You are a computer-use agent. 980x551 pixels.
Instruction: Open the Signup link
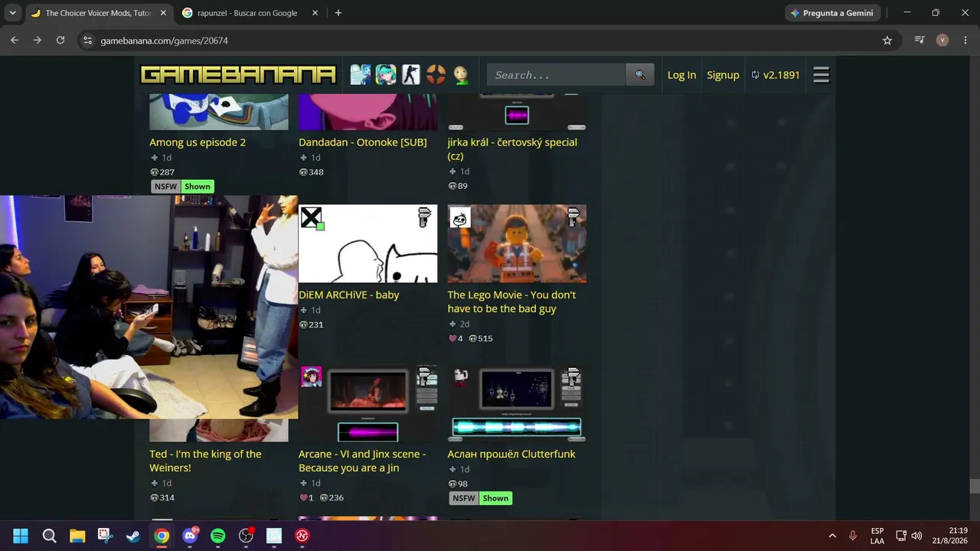click(723, 75)
